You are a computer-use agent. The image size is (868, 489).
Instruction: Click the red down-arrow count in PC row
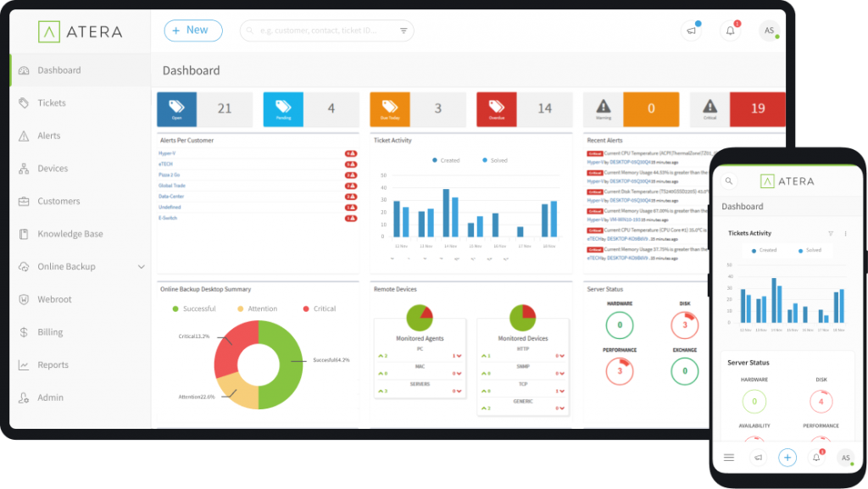point(457,356)
